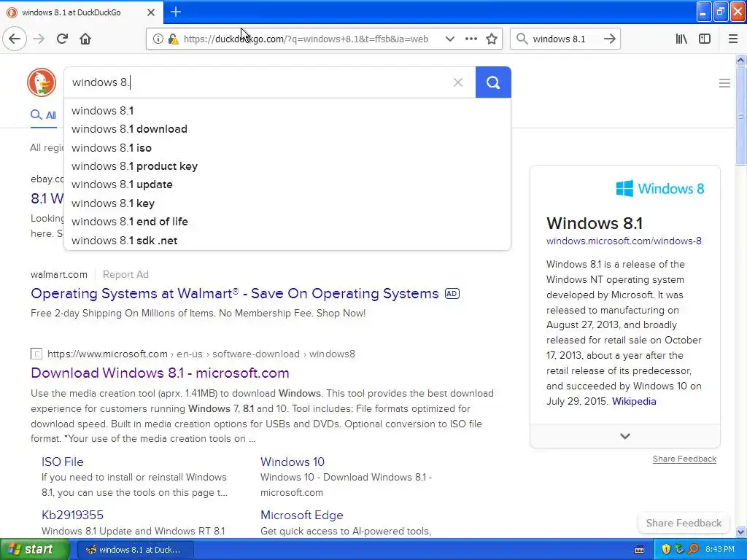Click the orange magnifier tray icon
Screen dimensions: 747x560
693,550
